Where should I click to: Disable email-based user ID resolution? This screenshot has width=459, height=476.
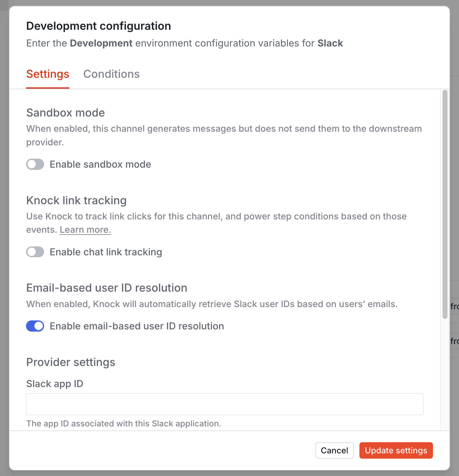pyautogui.click(x=35, y=326)
